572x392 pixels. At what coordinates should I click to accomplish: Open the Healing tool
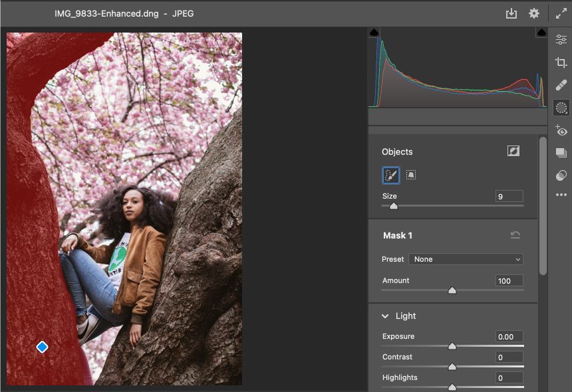[561, 85]
